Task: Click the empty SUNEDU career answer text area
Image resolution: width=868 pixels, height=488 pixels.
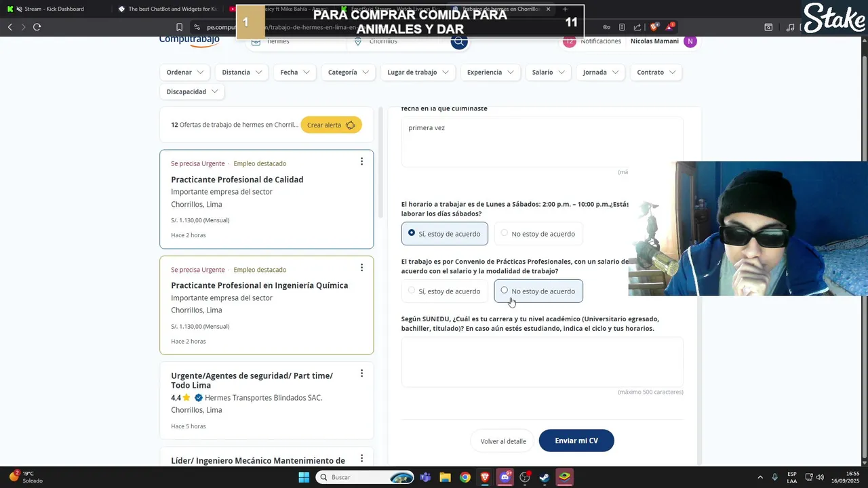Action: click(x=542, y=362)
